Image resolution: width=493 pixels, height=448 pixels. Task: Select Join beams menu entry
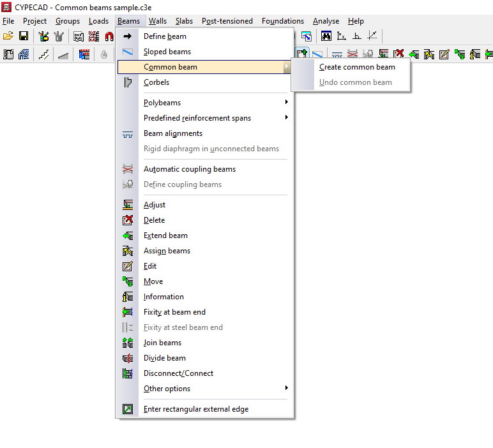click(162, 343)
